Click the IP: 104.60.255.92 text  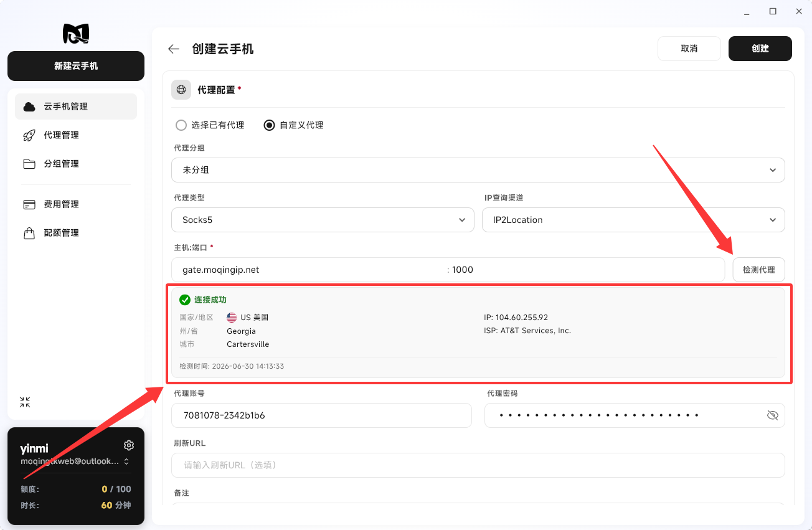coord(516,318)
